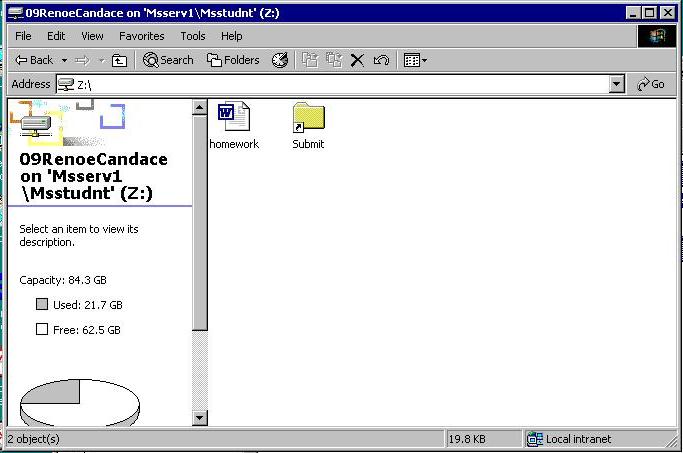The image size is (683, 453).
Task: Open the Views dropdown button
Action: click(415, 60)
